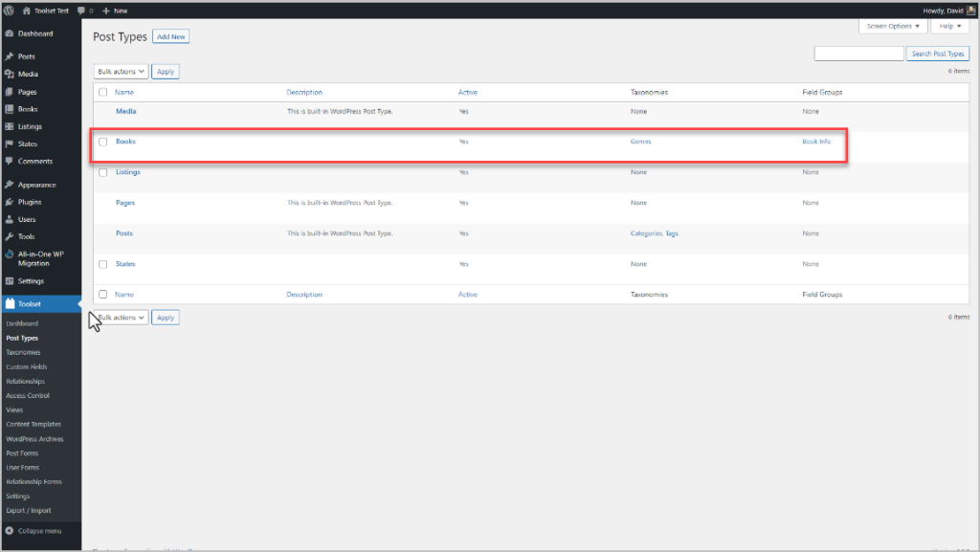980x552 pixels.
Task: Click the Users person icon in sidebar
Action: tap(10, 219)
